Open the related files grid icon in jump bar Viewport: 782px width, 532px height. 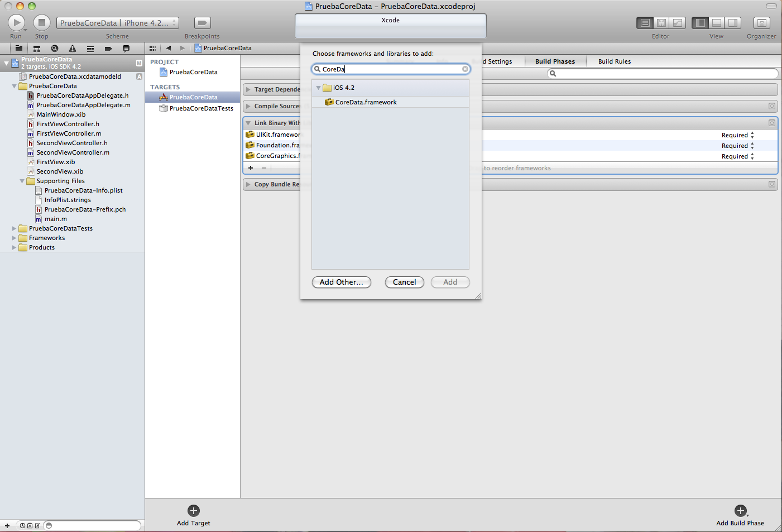tap(152, 48)
